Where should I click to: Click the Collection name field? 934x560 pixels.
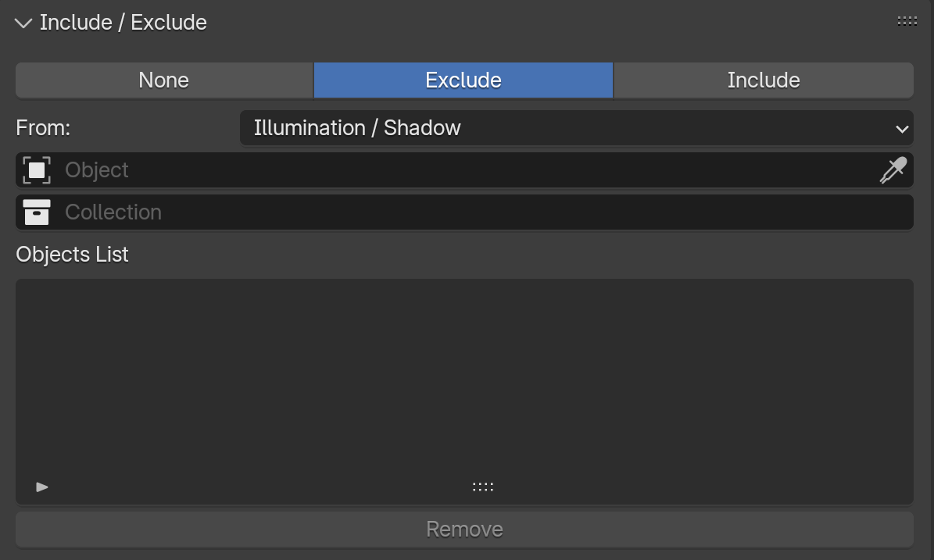tap(464, 212)
